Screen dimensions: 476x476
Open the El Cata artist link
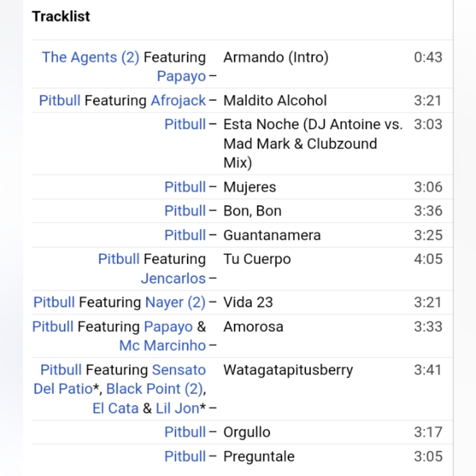[x=115, y=408]
